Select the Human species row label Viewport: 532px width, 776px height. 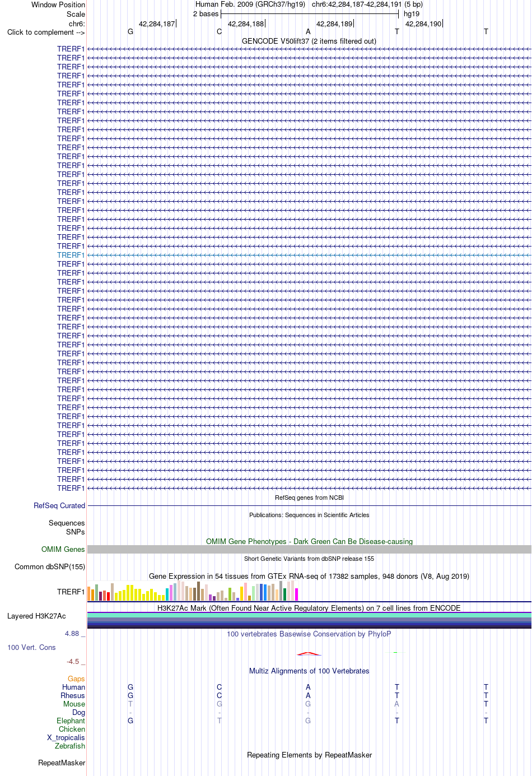tap(74, 687)
